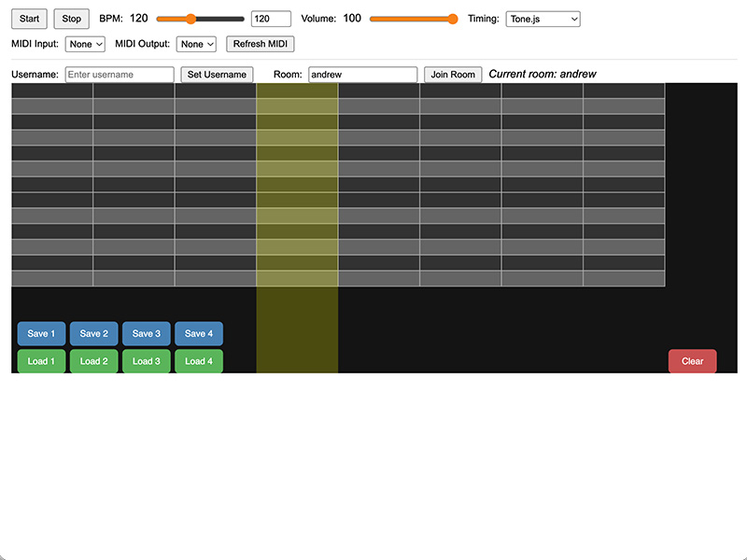Open the Timing dropdown showing Tone.js
This screenshot has height=560, width=747.
[543, 19]
